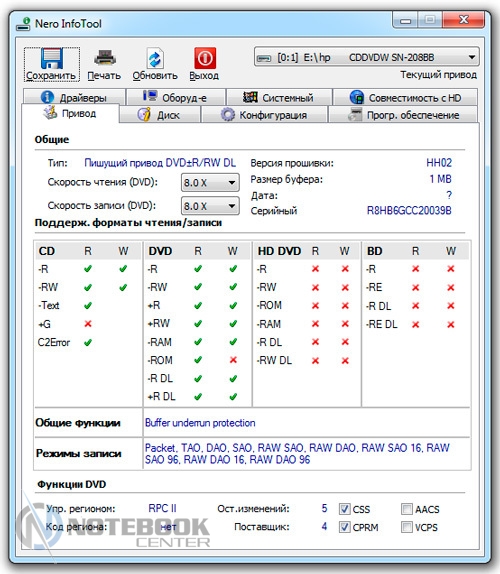The height and width of the screenshot is (574, 500).
Task: Click the Совместимость с HD tab icon
Action: (357, 97)
